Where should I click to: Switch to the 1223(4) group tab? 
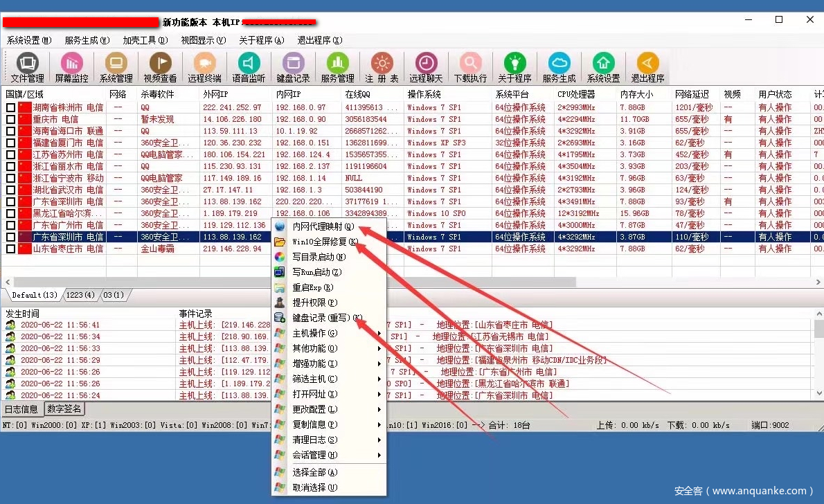(80, 296)
